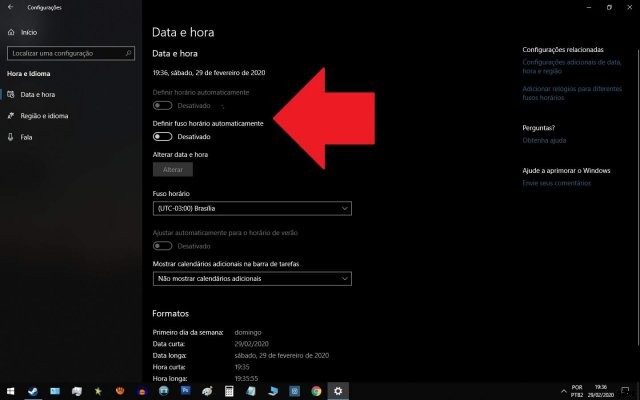Enable Definir fuso horário automaticamente
The image size is (640, 400).
pos(162,136)
